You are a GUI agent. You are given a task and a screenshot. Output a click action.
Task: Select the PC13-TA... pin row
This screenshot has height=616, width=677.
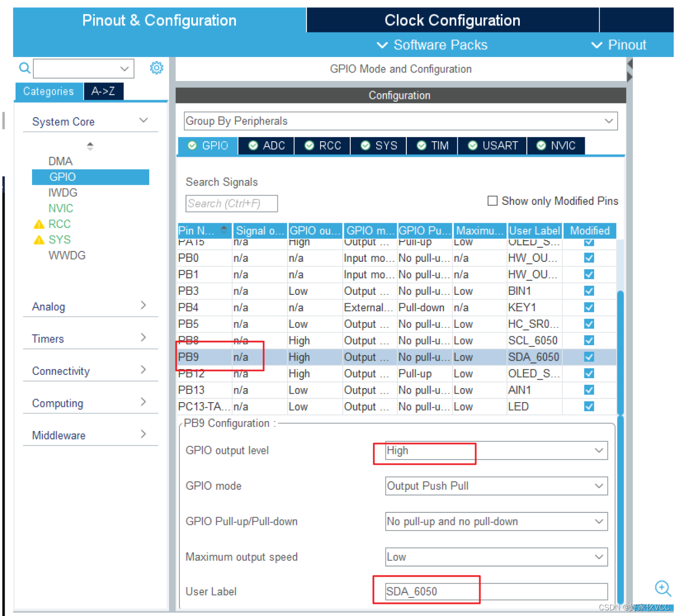point(397,406)
